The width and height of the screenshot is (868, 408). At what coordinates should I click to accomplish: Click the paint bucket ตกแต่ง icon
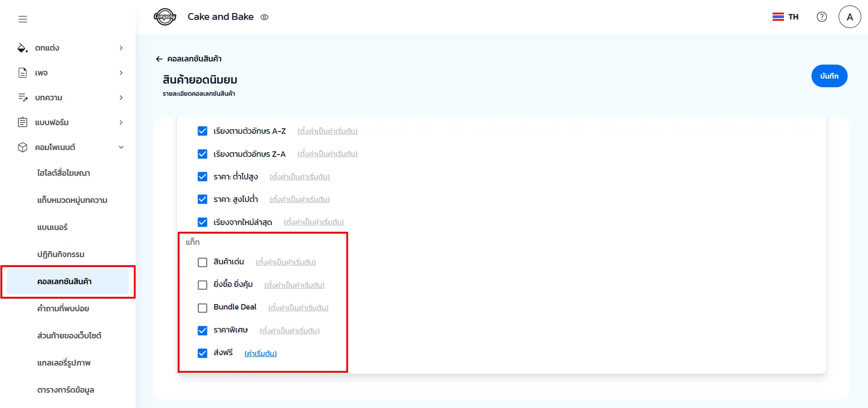coord(22,48)
